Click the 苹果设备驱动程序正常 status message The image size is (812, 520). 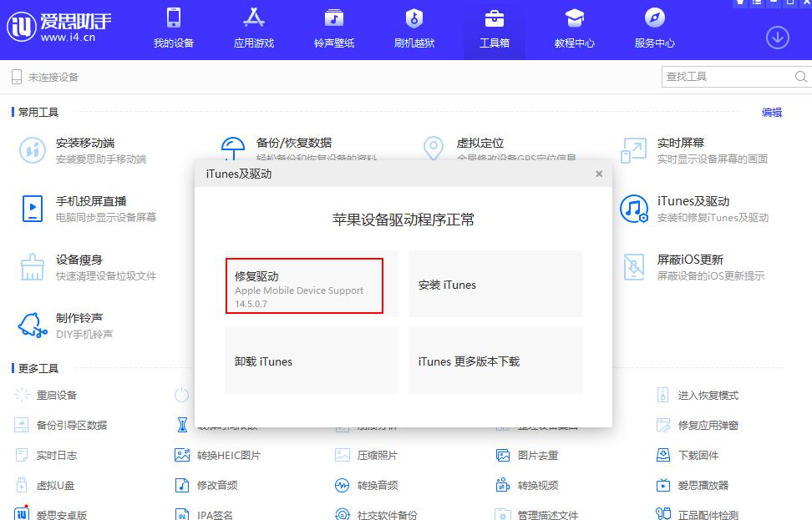[403, 220]
